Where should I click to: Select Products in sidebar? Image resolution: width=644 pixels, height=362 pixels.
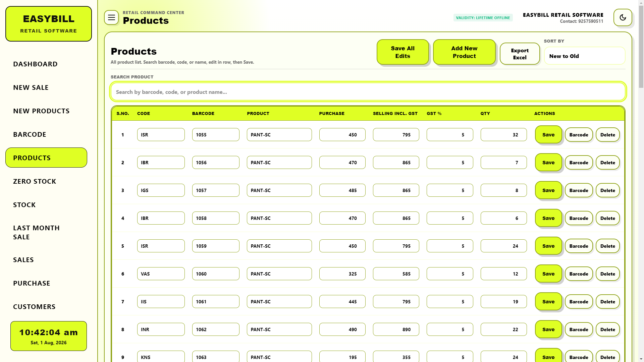click(46, 158)
